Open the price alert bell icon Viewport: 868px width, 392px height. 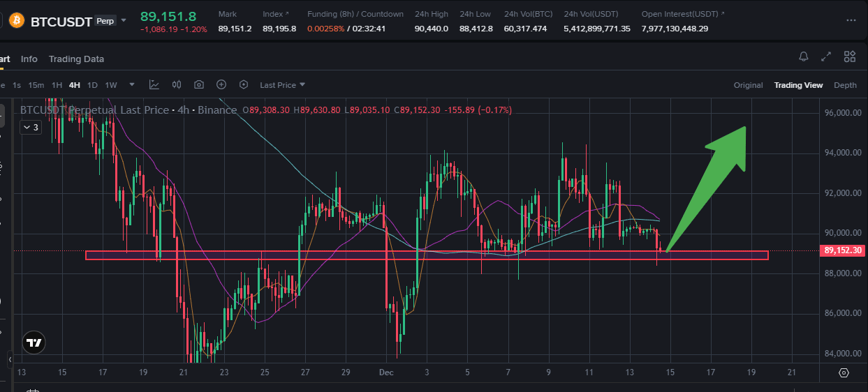pyautogui.click(x=804, y=56)
